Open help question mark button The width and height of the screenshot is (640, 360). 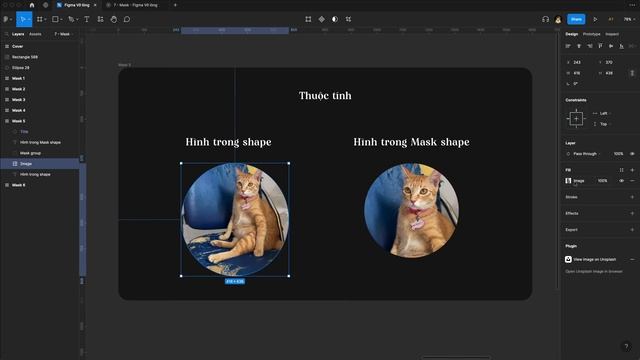click(626, 347)
